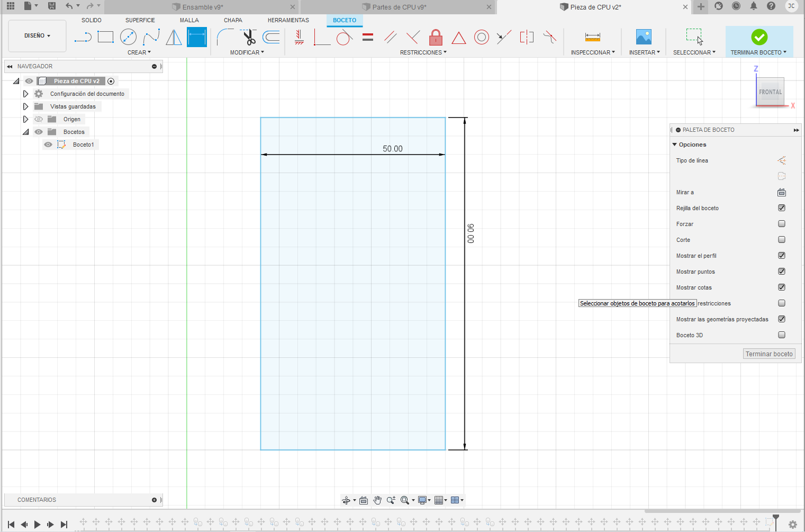Hide Boceto1 with its eye icon

tap(48, 145)
